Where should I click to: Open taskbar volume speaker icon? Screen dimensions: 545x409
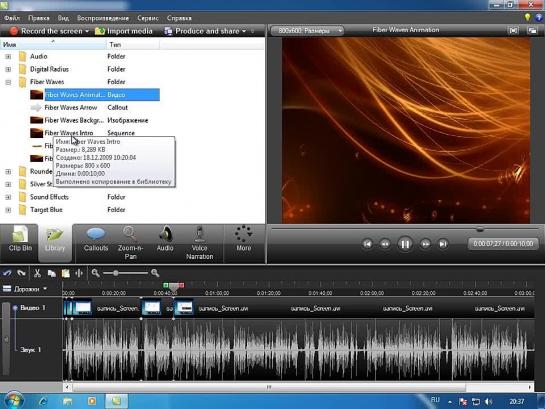(x=489, y=402)
